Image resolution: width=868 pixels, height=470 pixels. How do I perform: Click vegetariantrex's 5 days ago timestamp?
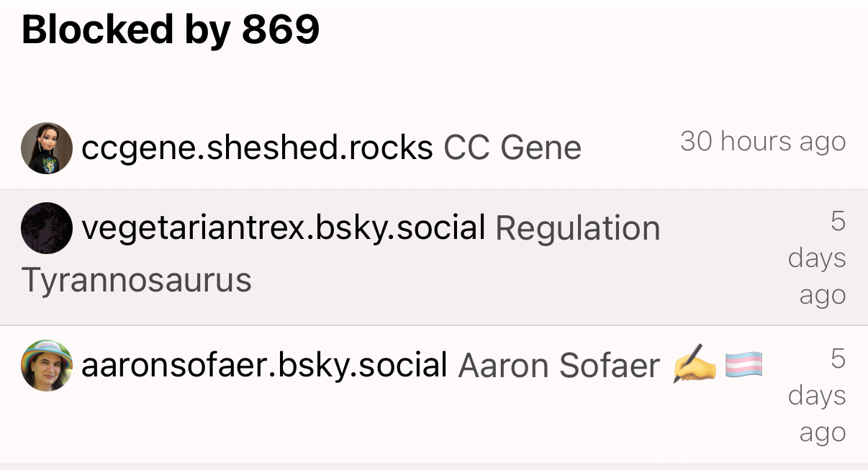(x=817, y=258)
